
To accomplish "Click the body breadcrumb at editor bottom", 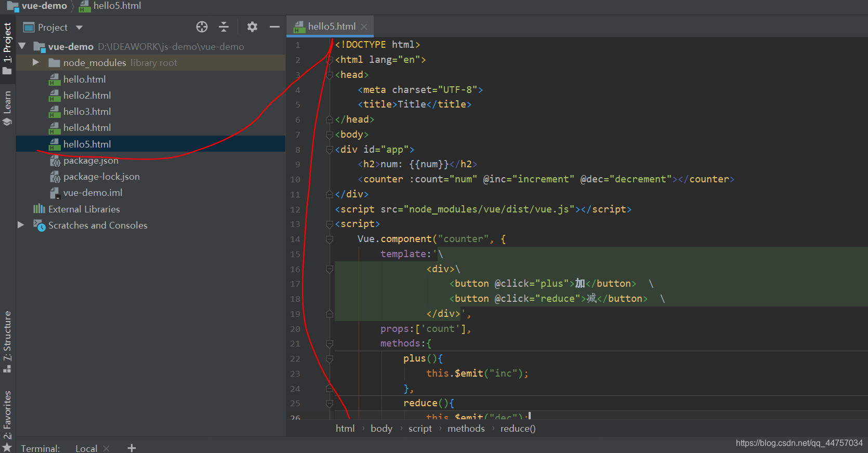I will click(382, 429).
